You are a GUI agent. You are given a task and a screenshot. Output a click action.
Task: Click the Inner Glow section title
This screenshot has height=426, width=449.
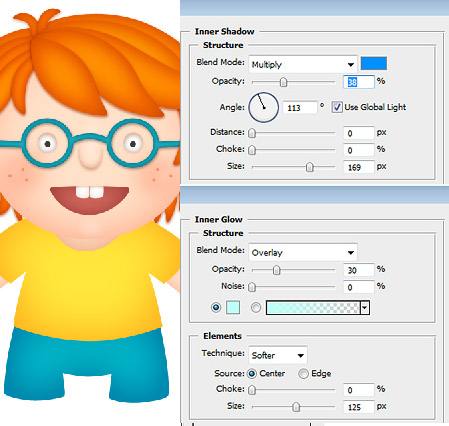[x=218, y=220]
